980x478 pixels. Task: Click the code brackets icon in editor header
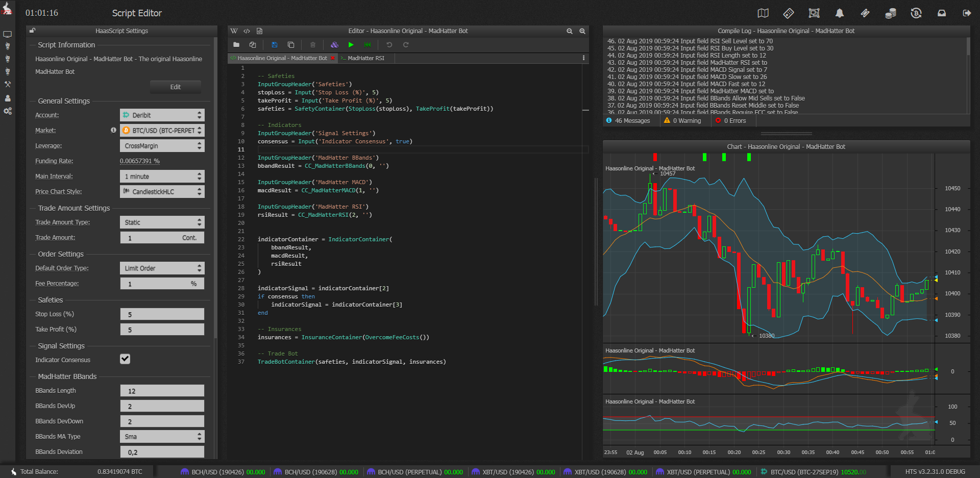point(247,31)
